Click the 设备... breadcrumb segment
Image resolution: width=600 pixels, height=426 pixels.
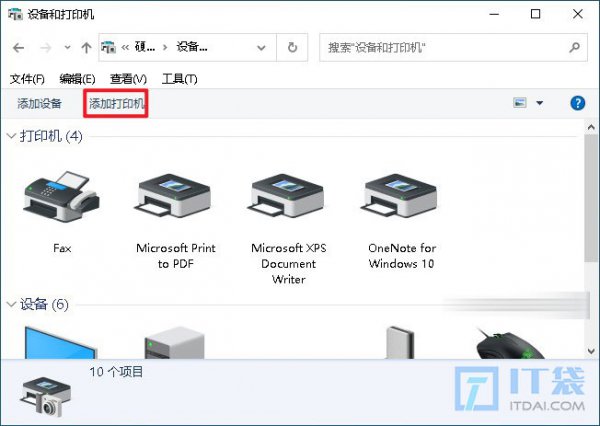tap(192, 47)
